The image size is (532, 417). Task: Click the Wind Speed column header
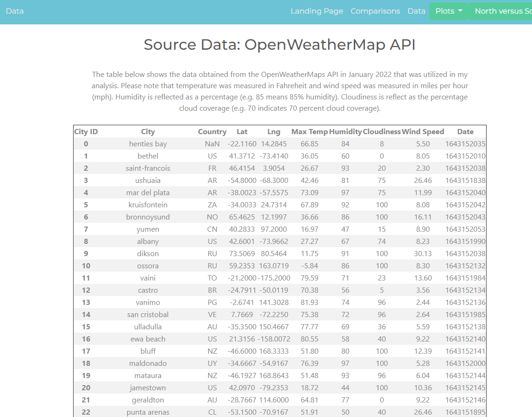(x=423, y=131)
